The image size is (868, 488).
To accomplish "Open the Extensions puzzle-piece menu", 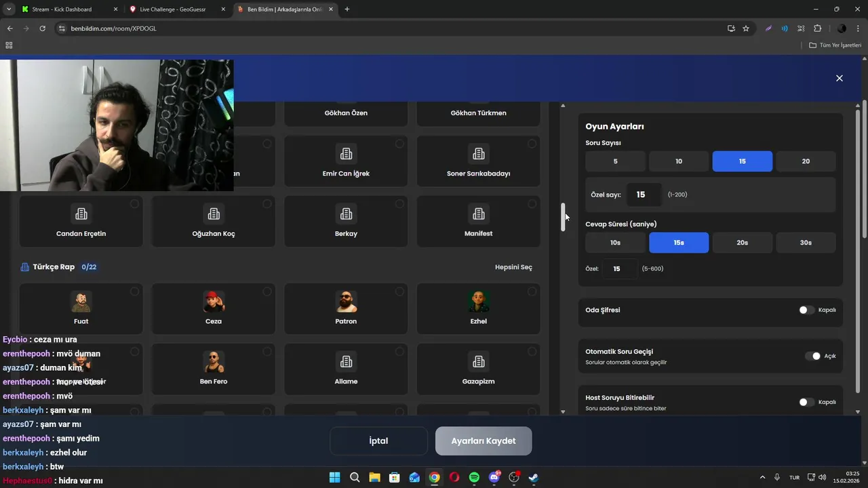I will (817, 28).
